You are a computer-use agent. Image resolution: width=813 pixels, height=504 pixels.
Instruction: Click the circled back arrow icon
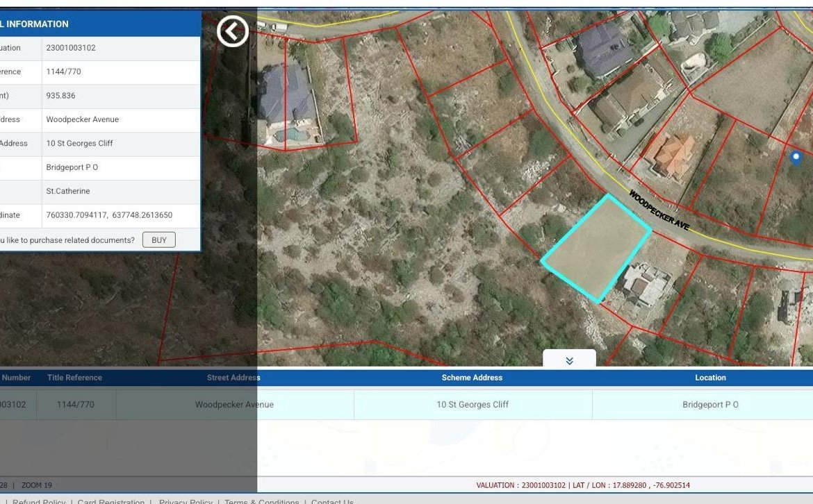[x=233, y=31]
